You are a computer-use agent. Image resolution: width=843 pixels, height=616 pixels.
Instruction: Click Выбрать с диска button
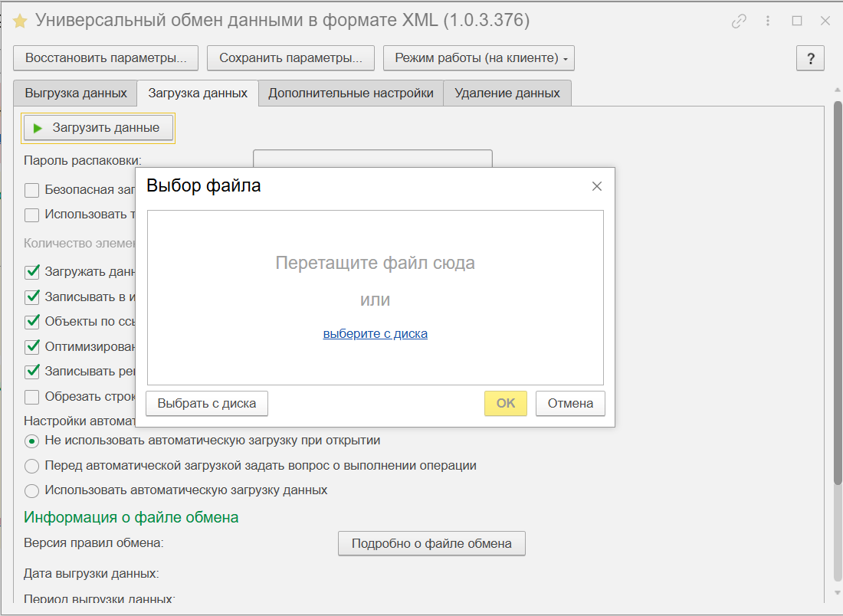click(x=206, y=404)
